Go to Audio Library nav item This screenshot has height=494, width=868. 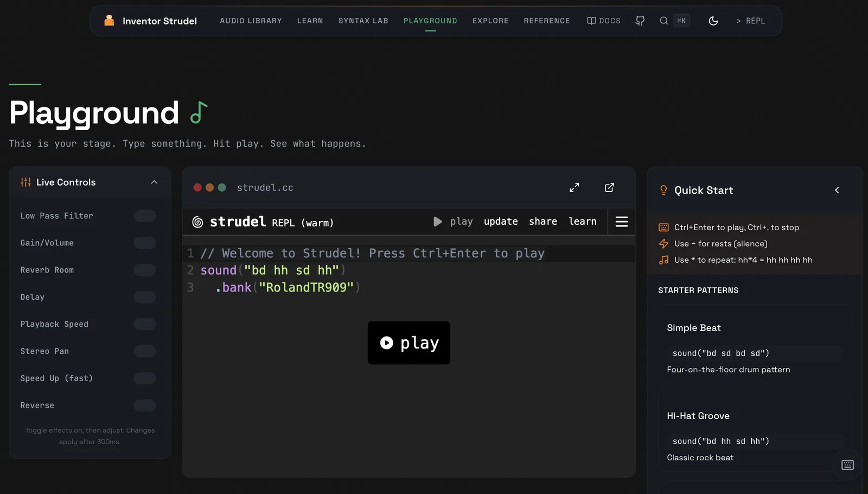tap(251, 21)
